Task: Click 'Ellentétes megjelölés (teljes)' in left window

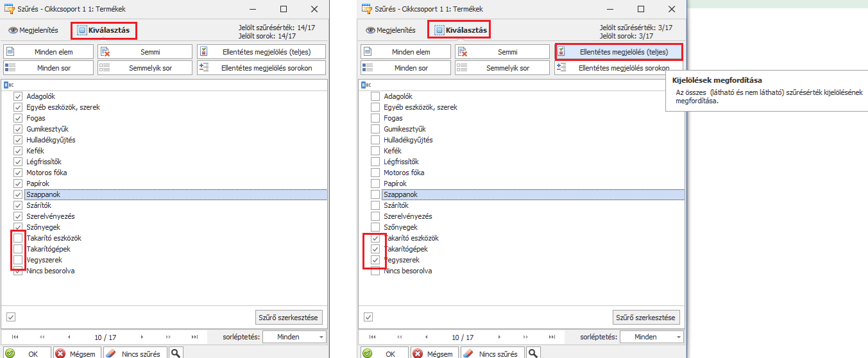Action: 262,52
